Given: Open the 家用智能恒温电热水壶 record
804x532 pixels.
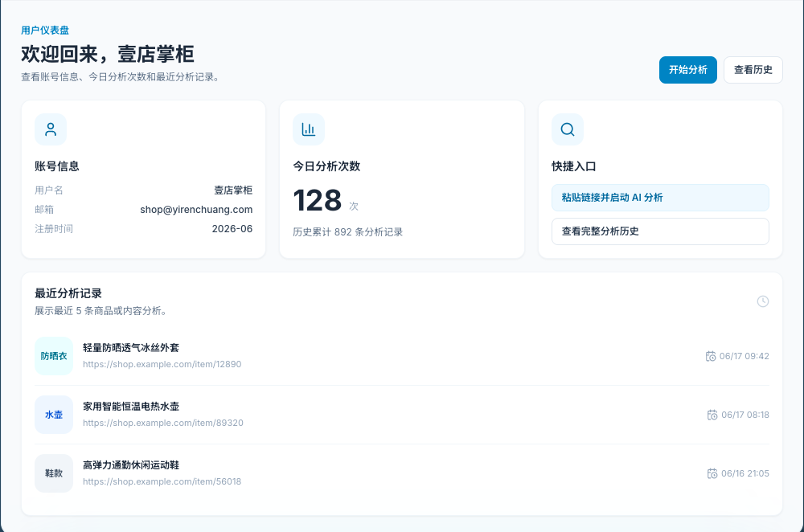Looking at the screenshot, I should (x=131, y=407).
